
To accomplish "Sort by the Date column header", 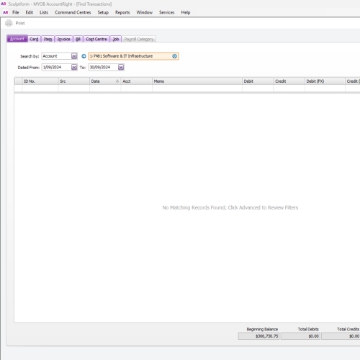I will [x=105, y=81].
